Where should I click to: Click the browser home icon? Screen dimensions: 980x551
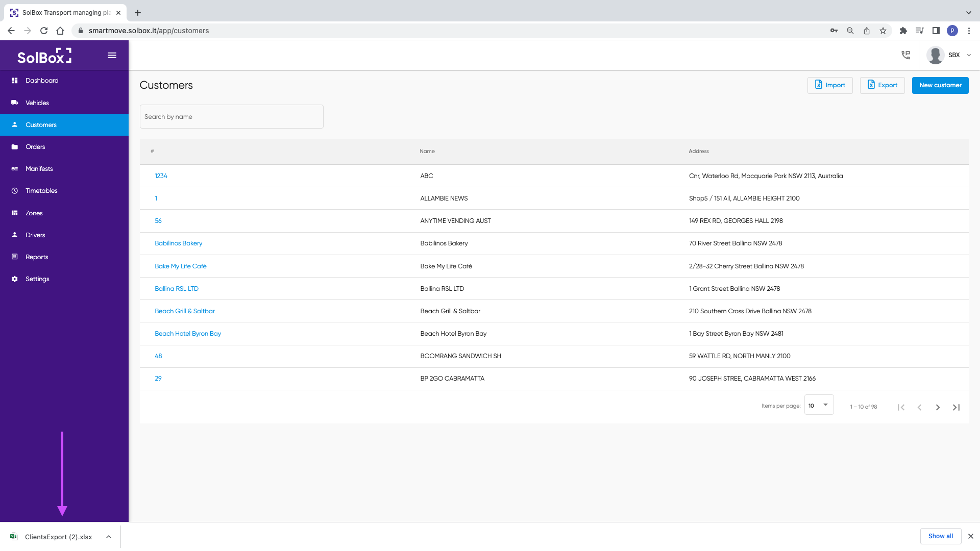pos(60,31)
